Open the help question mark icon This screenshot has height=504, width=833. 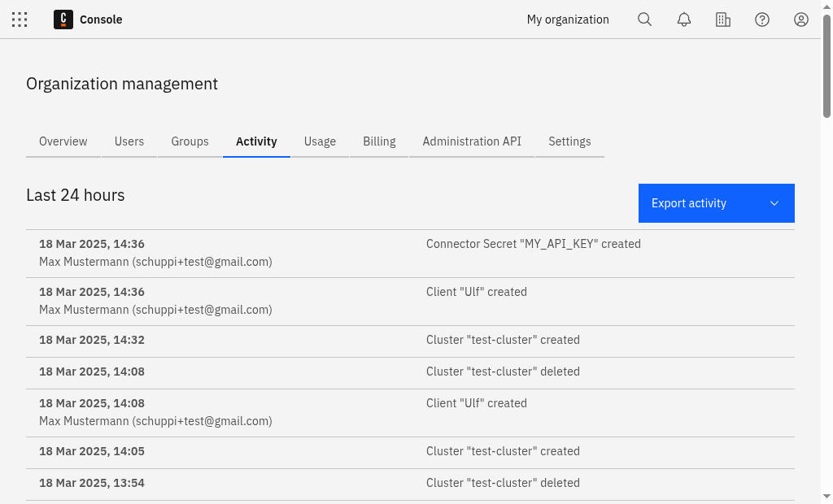(x=762, y=20)
